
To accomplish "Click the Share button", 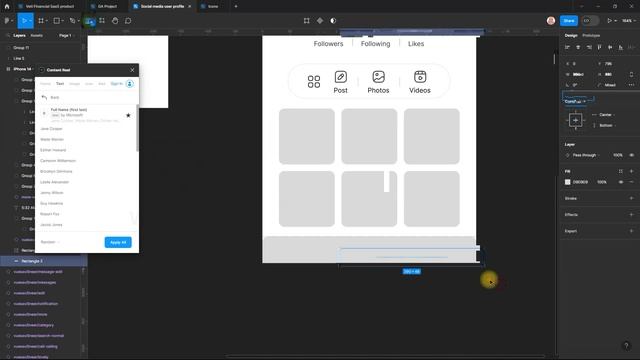I will pos(569,20).
